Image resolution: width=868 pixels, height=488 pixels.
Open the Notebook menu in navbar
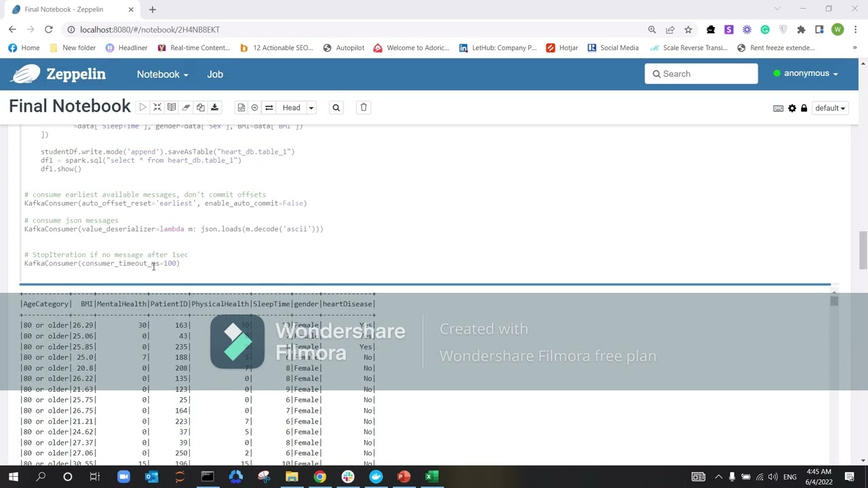[x=162, y=74]
